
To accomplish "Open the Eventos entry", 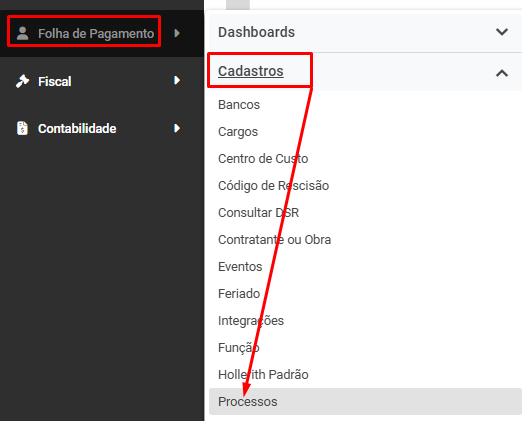I will (x=240, y=267).
